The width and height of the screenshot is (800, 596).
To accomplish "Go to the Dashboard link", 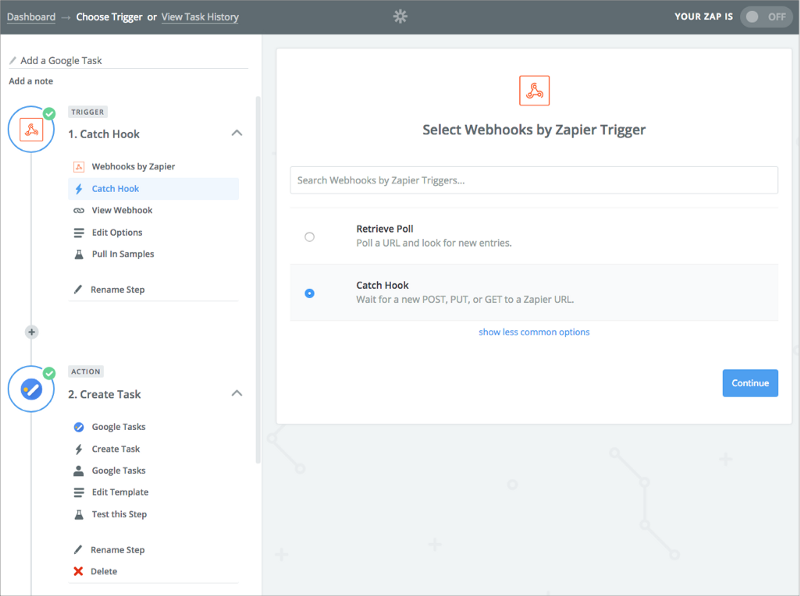I will click(x=31, y=17).
